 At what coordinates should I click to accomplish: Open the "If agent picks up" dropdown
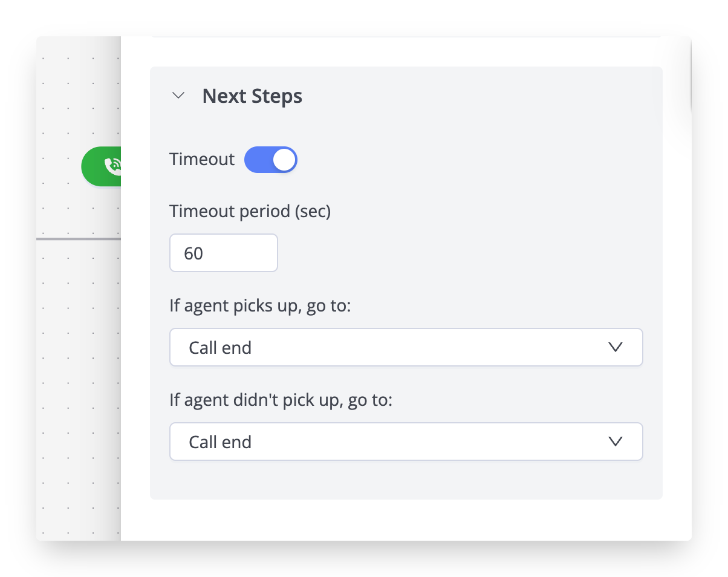[x=406, y=347]
